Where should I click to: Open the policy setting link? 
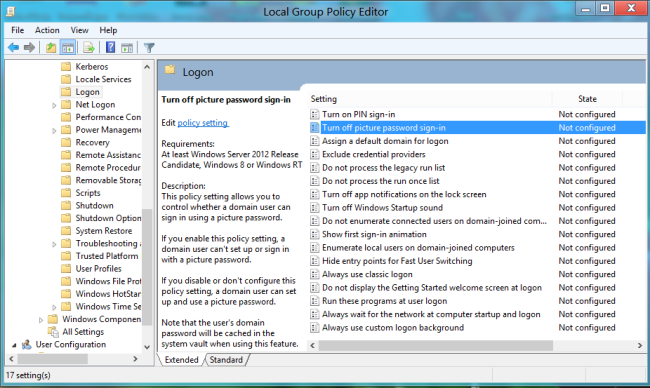(x=203, y=123)
